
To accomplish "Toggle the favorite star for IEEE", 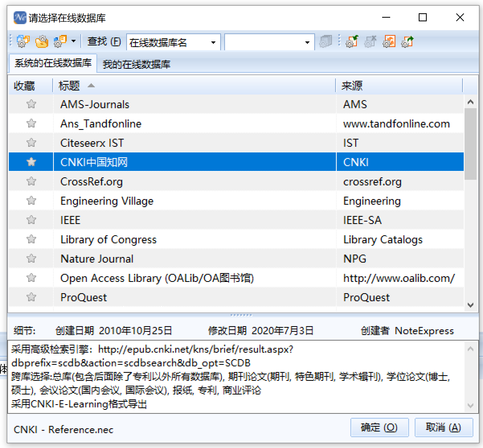I will point(31,220).
